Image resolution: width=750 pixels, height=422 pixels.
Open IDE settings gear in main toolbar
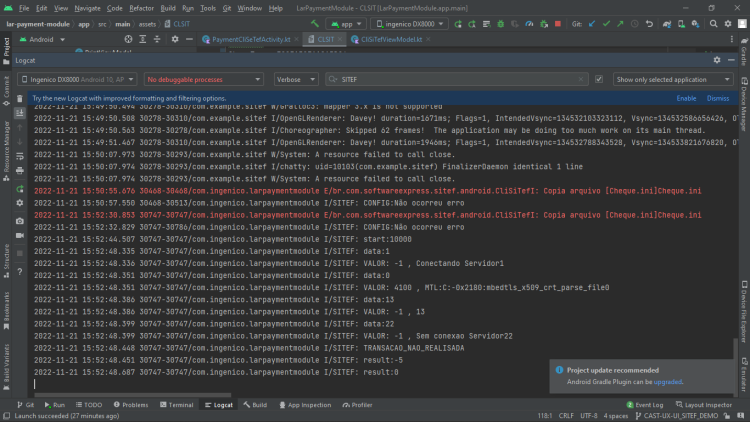click(x=728, y=24)
